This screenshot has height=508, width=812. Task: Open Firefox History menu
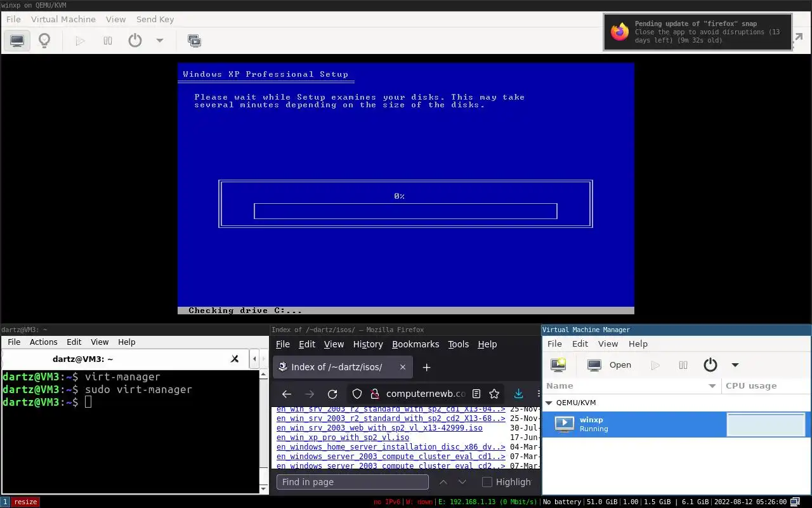[368, 344]
